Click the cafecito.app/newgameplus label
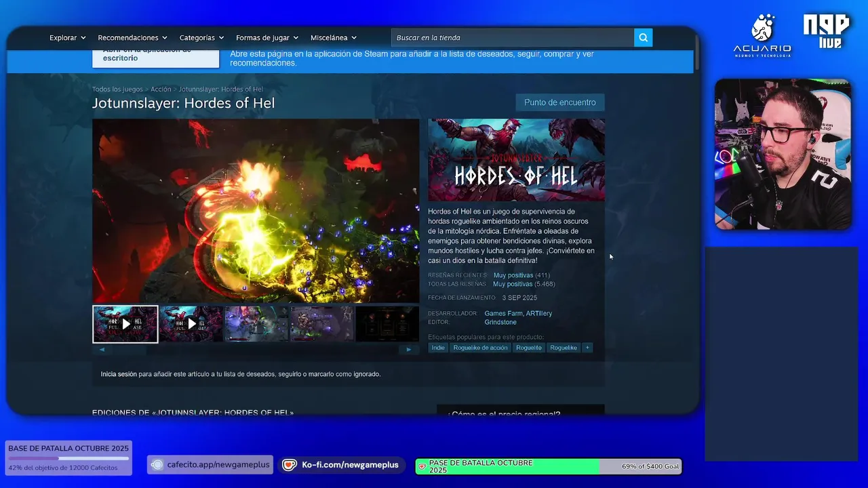This screenshot has width=868, height=488. (x=218, y=465)
